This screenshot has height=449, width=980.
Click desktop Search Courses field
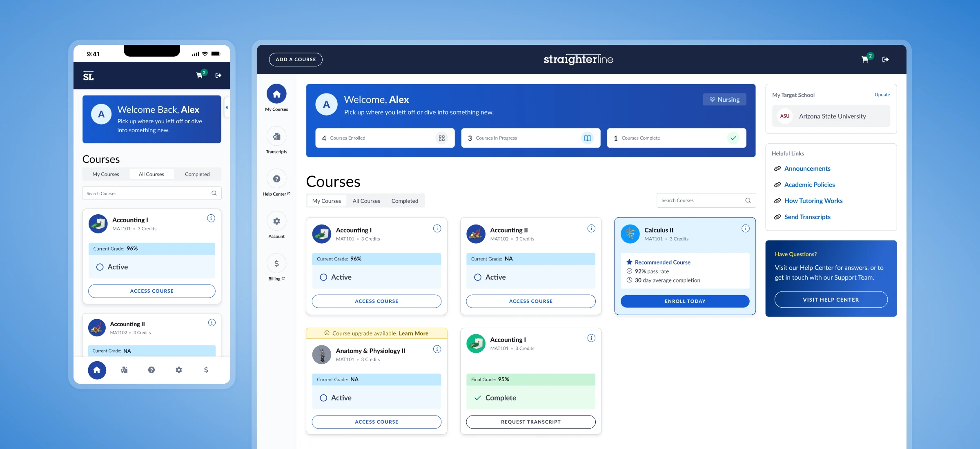(706, 200)
